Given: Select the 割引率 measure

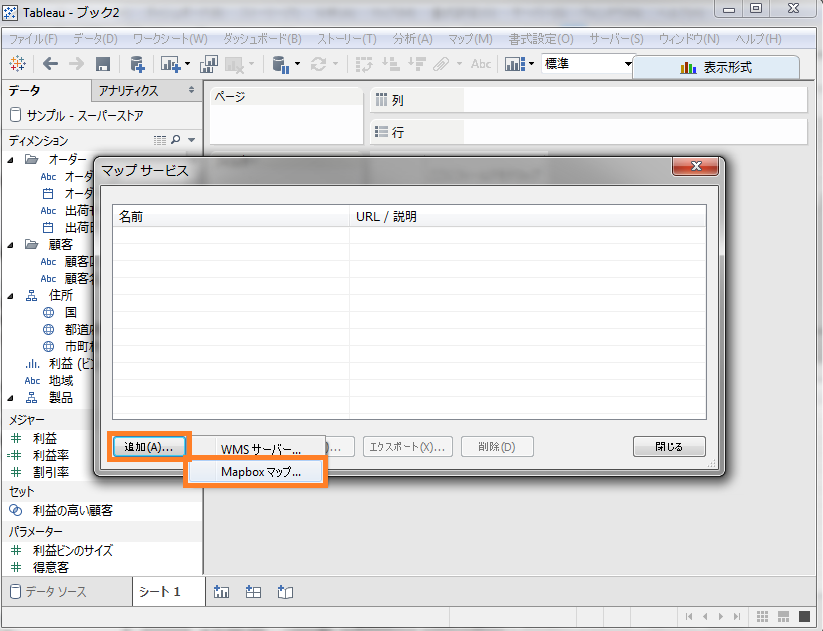Looking at the screenshot, I should 50,472.
